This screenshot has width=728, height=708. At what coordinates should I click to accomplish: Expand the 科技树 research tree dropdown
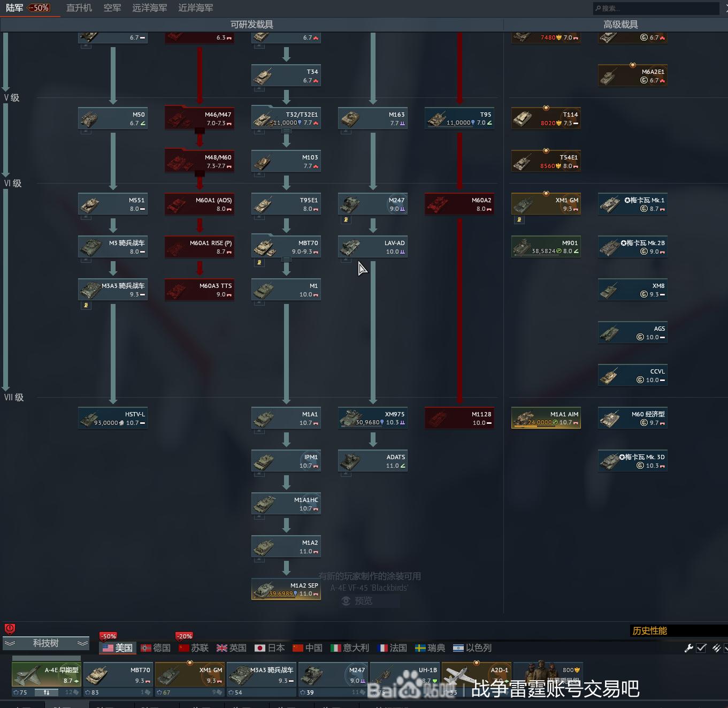(x=46, y=643)
